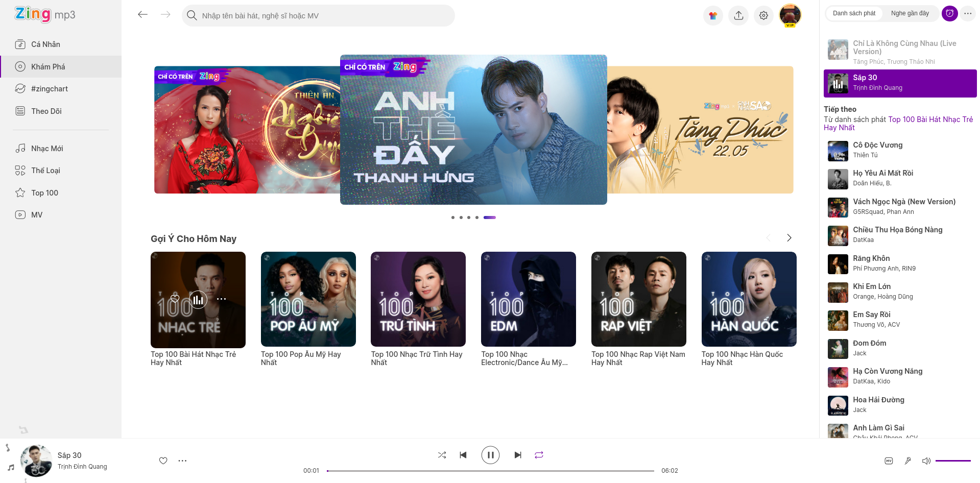980x483 pixels.
Task: Enable repeat mode in player bar
Action: 539,455
